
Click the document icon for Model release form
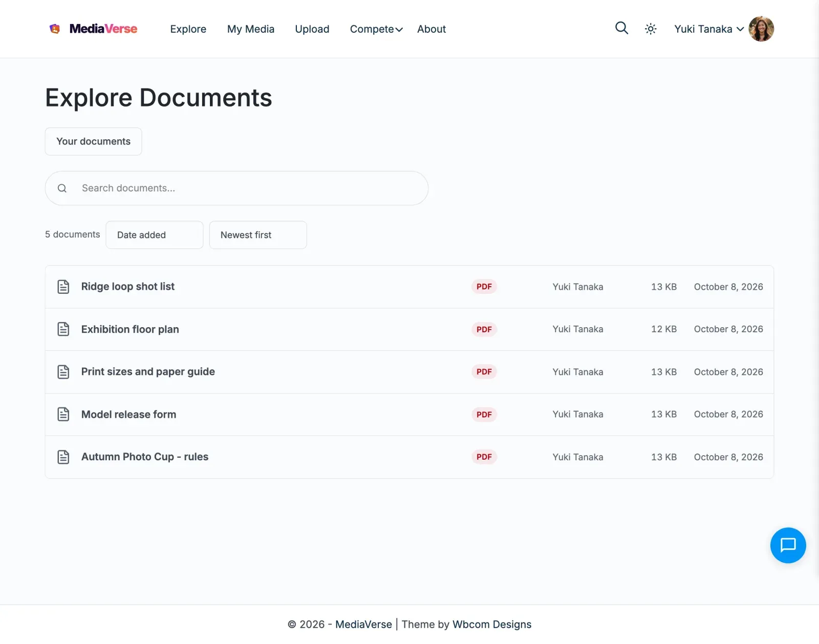pyautogui.click(x=63, y=414)
